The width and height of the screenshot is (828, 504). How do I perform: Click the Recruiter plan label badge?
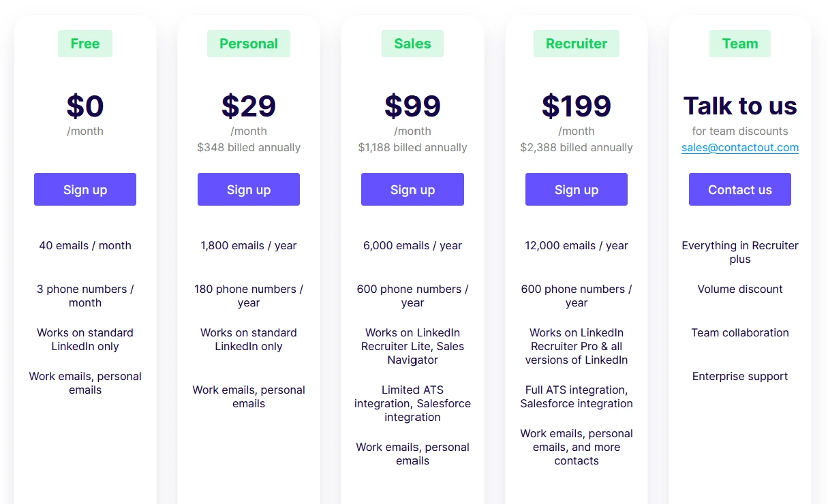pos(576,44)
